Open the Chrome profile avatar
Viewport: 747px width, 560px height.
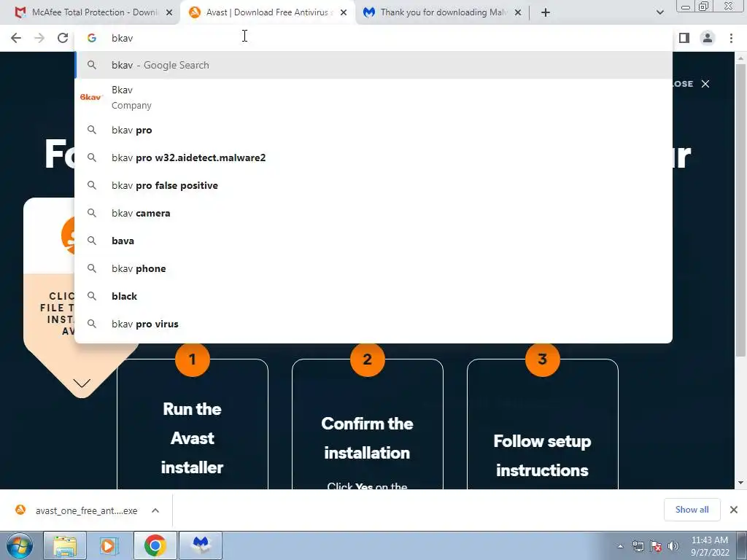(x=708, y=38)
